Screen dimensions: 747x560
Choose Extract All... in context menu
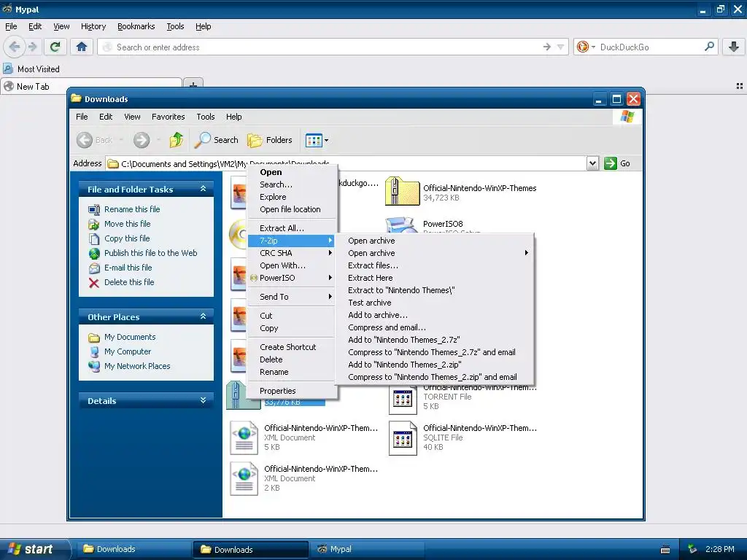click(x=292, y=228)
